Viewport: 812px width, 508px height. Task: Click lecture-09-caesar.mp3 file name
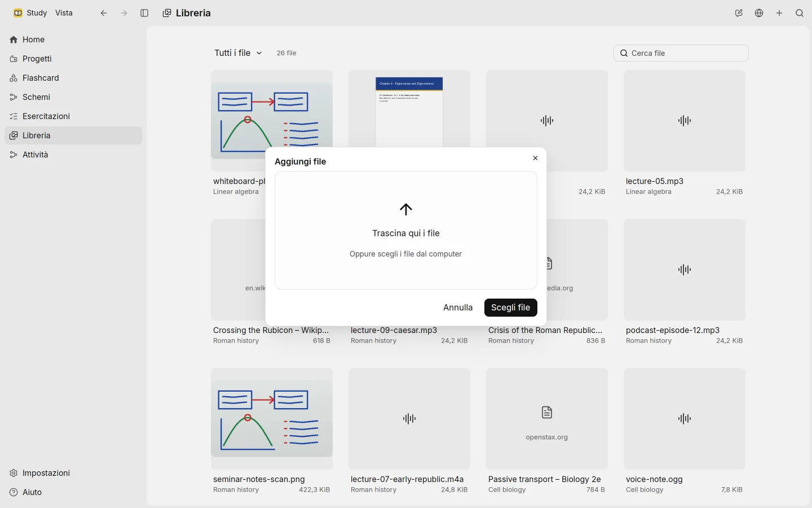[x=394, y=330]
